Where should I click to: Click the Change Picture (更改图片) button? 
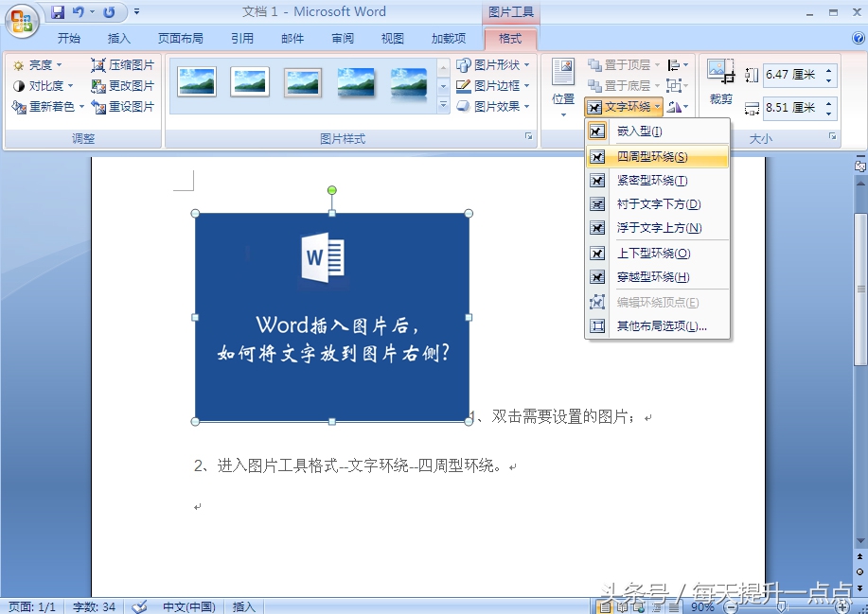(122, 86)
